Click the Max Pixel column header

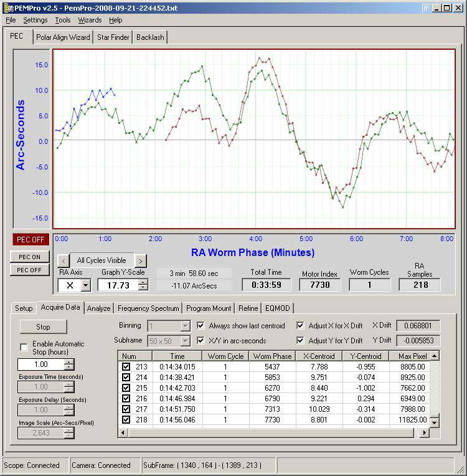click(x=410, y=356)
